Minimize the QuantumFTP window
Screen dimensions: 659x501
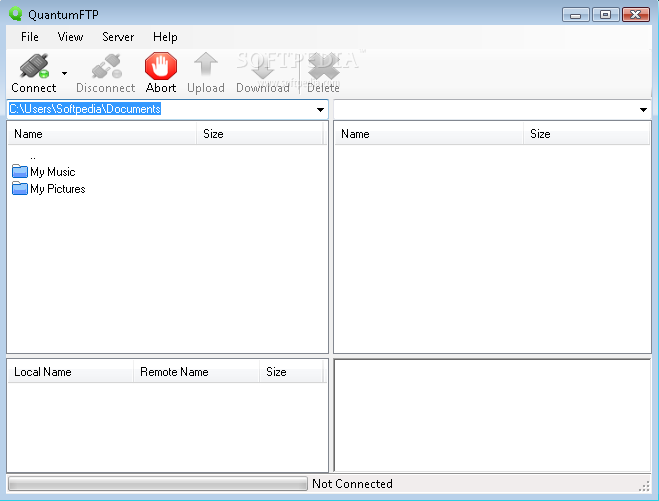[x=575, y=15]
